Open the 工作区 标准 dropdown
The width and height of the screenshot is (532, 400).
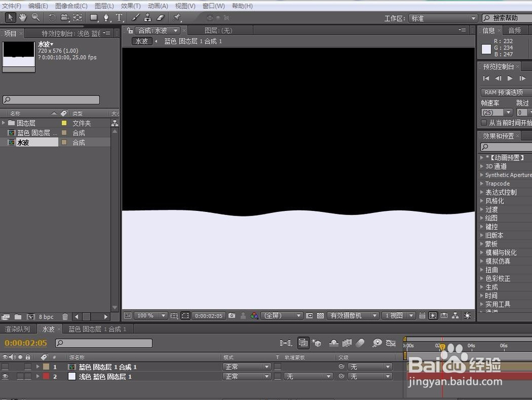point(443,18)
